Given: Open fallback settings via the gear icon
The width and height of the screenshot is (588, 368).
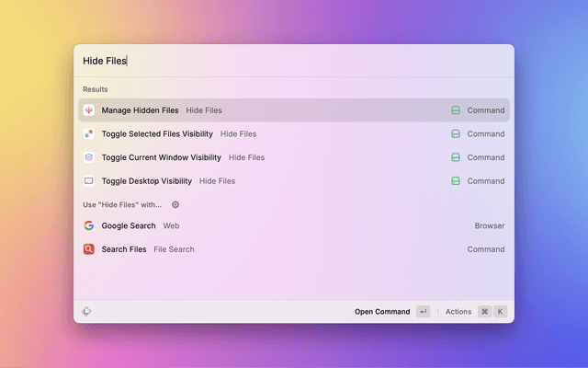Looking at the screenshot, I should (x=175, y=205).
